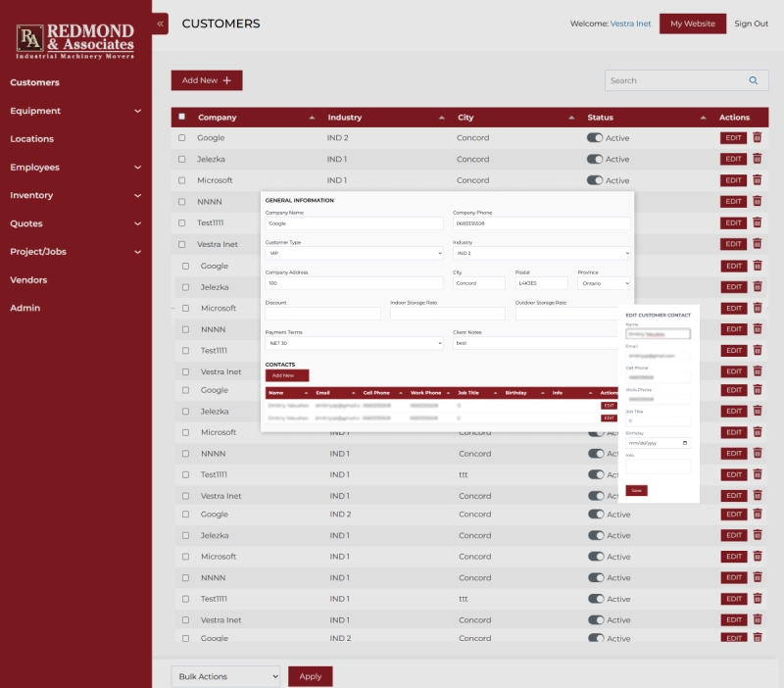Click the search magnifier icon

tap(753, 80)
